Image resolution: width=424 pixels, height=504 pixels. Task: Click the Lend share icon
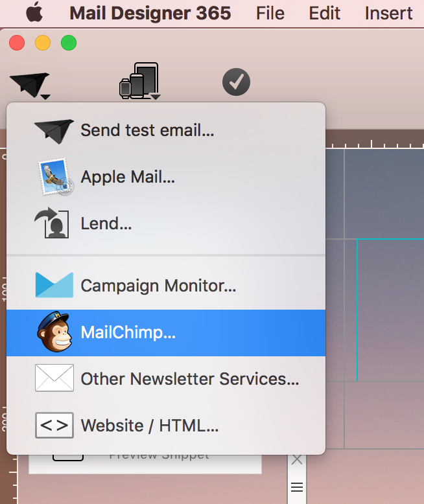52,223
